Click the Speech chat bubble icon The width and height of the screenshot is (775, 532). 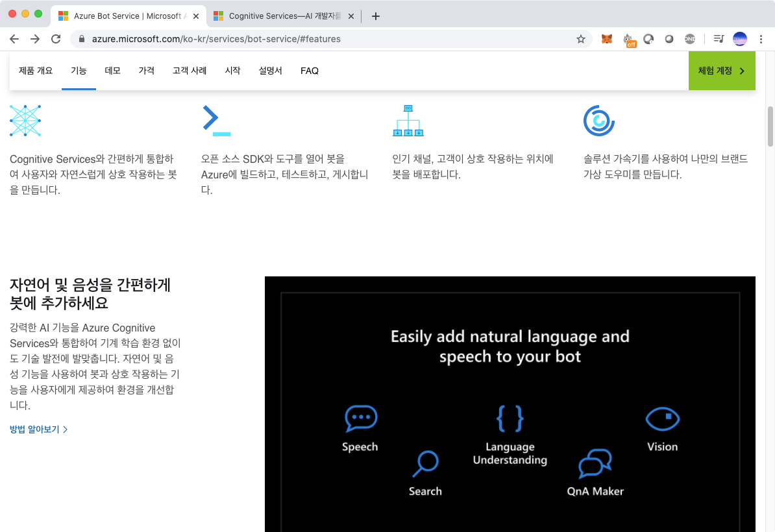[x=361, y=418]
